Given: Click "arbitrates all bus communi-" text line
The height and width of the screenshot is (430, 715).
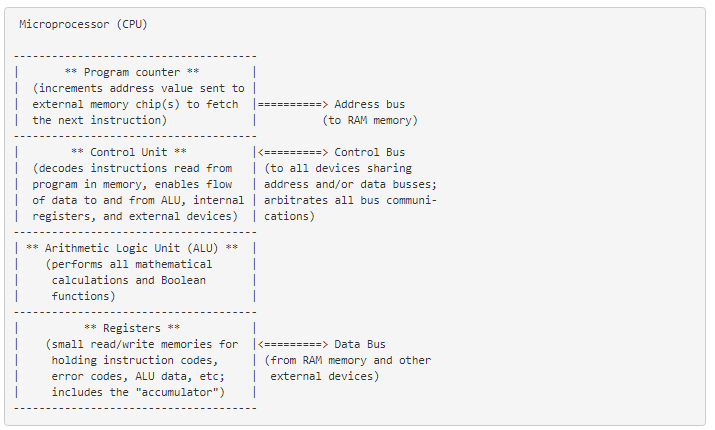Looking at the screenshot, I should (350, 200).
